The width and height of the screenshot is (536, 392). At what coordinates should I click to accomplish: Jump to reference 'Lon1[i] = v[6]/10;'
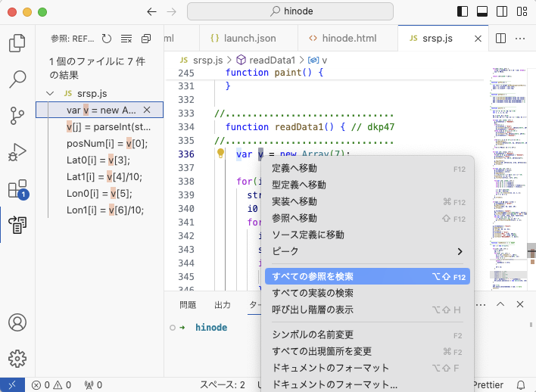[x=99, y=210]
